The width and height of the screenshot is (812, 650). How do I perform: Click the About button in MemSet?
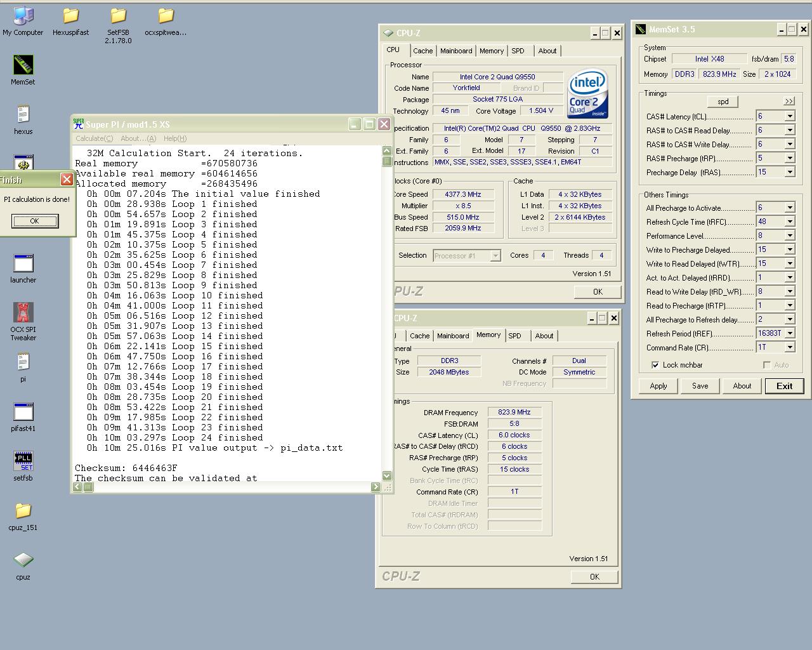coord(742,386)
